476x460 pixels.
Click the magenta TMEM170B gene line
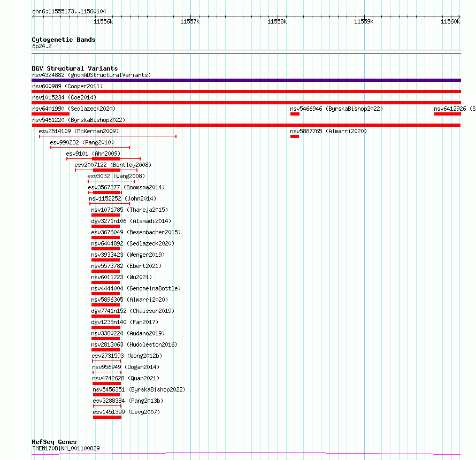(246, 454)
